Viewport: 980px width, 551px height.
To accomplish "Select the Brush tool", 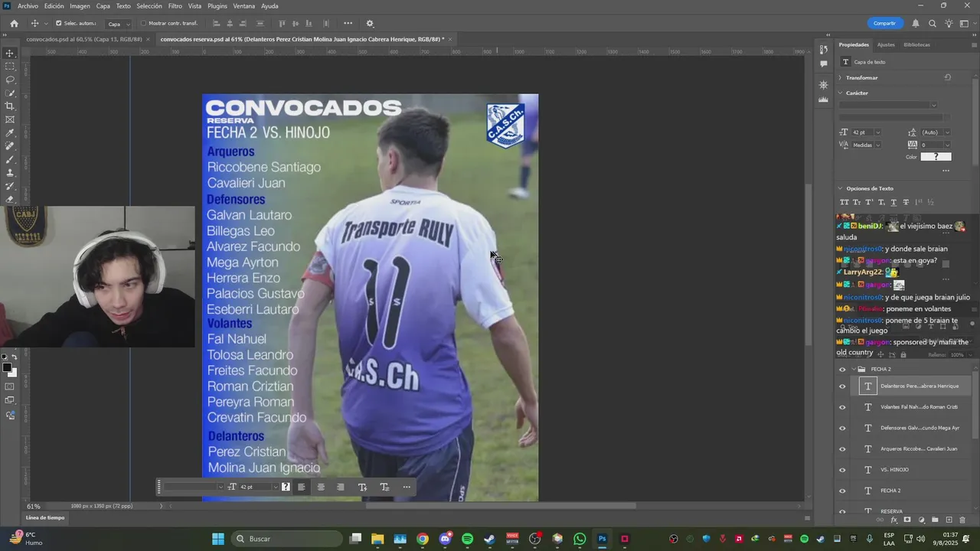I will pyautogui.click(x=10, y=159).
